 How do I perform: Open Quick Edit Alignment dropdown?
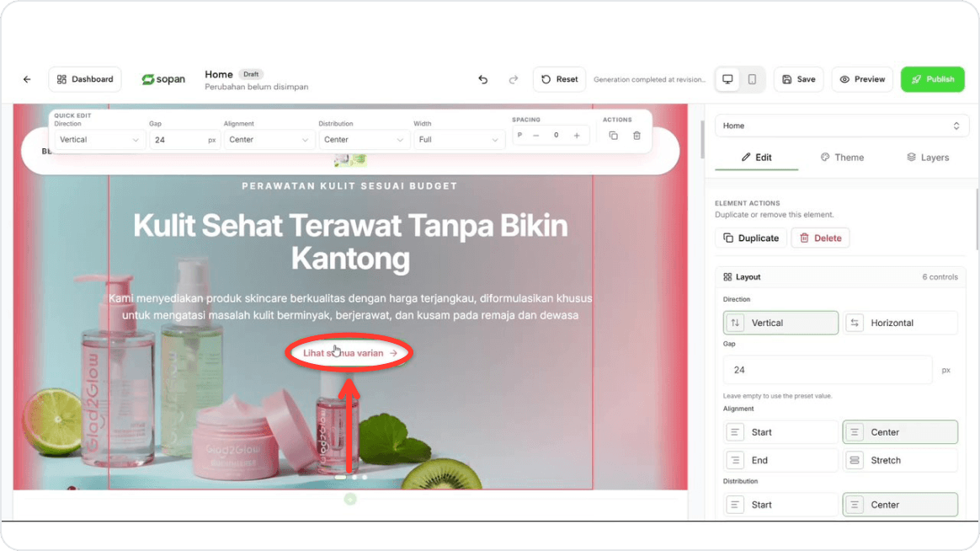click(x=269, y=140)
